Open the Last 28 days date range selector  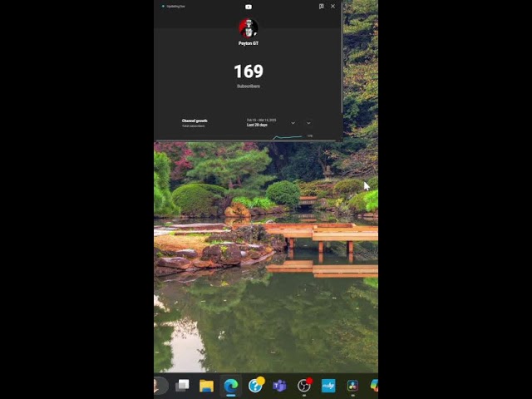pyautogui.click(x=261, y=122)
